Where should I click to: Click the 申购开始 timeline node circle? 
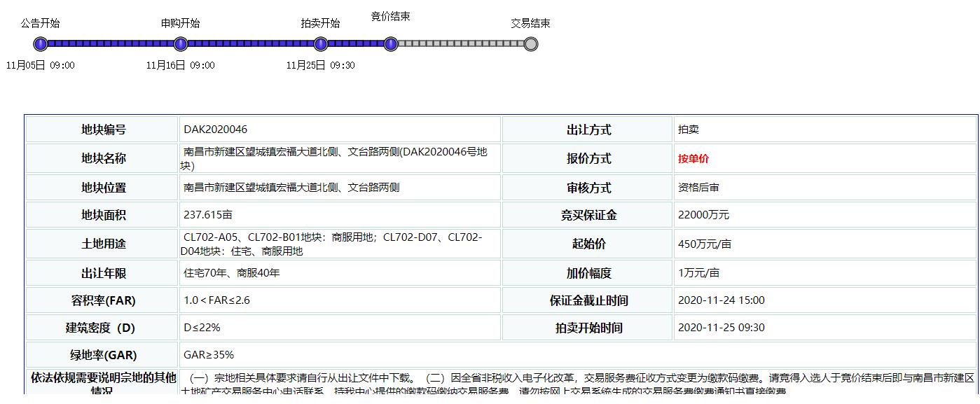181,44
